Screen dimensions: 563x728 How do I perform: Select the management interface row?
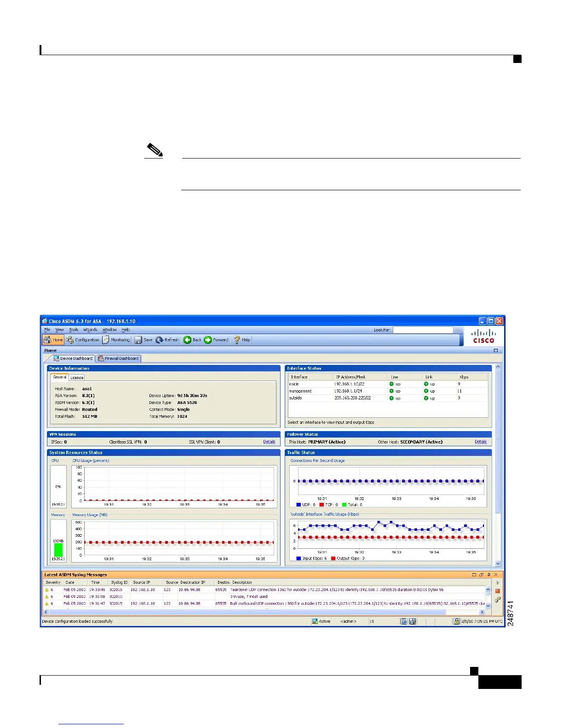(x=388, y=391)
